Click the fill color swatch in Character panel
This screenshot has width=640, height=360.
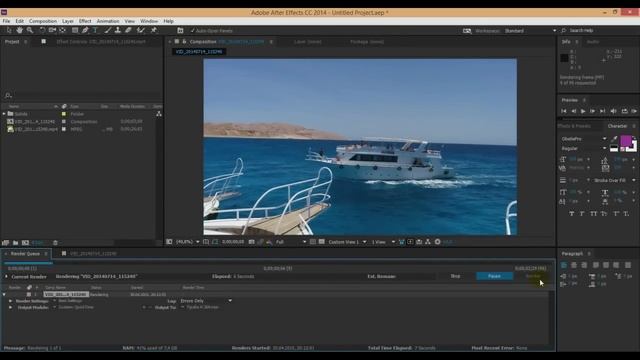pos(626,141)
